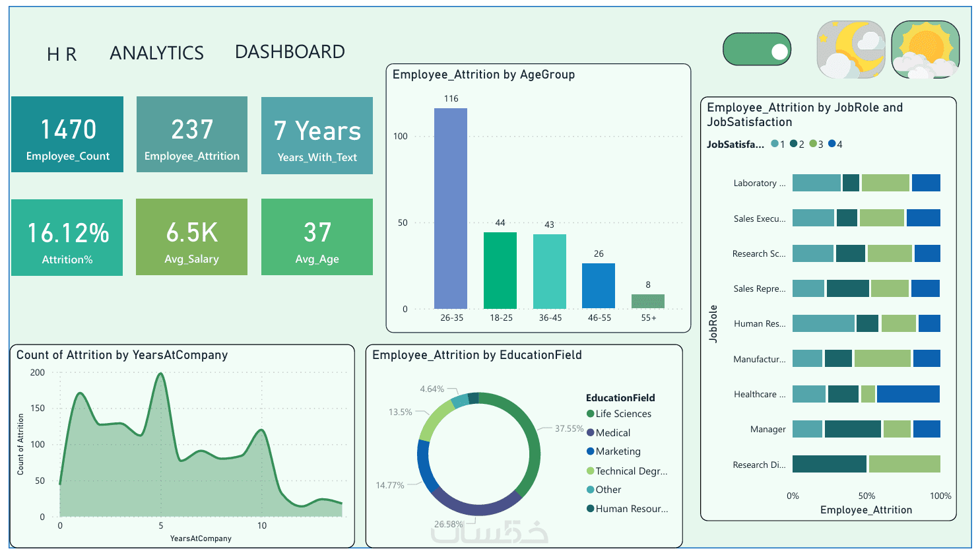Switch to night mode using the moon icon
Screen dimensions: 980x555
coord(851,49)
